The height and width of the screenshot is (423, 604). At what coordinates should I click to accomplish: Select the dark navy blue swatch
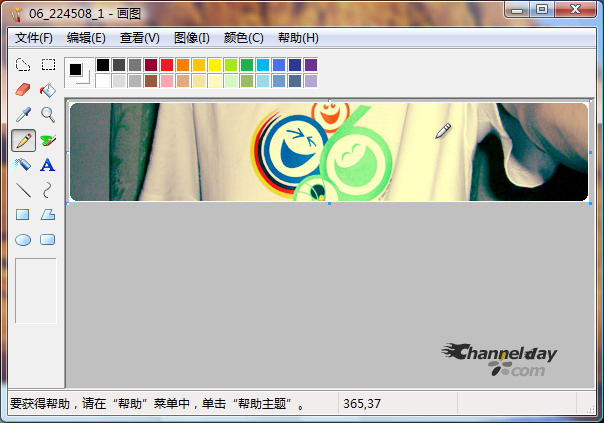coord(295,65)
